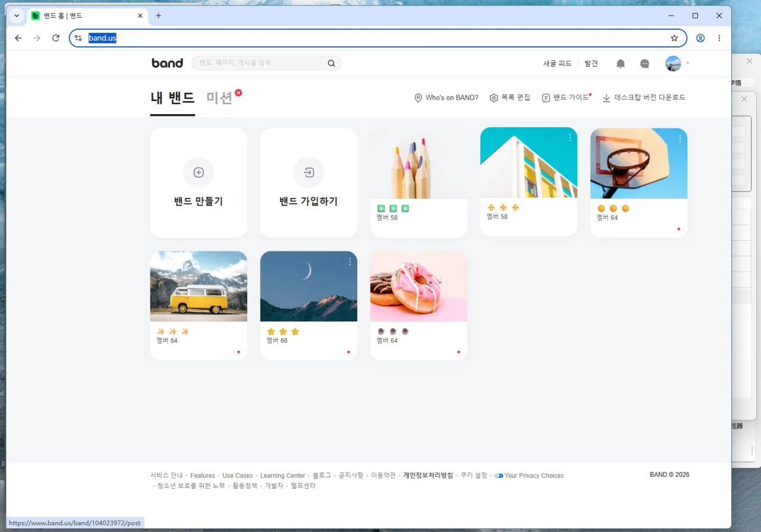Reload the page

pos(56,38)
